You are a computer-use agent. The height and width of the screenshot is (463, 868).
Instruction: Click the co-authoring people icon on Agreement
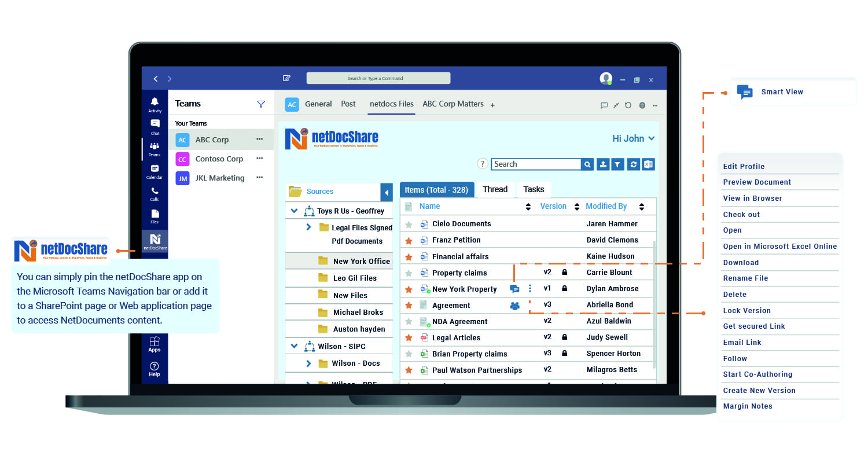click(514, 306)
